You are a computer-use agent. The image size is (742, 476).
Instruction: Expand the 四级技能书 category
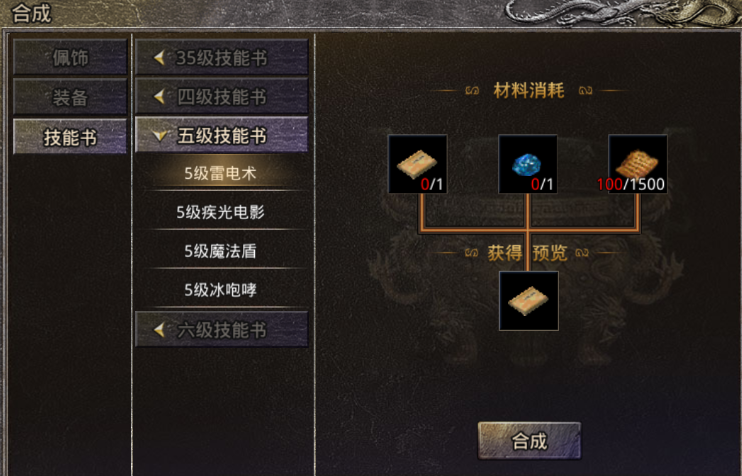(221, 97)
